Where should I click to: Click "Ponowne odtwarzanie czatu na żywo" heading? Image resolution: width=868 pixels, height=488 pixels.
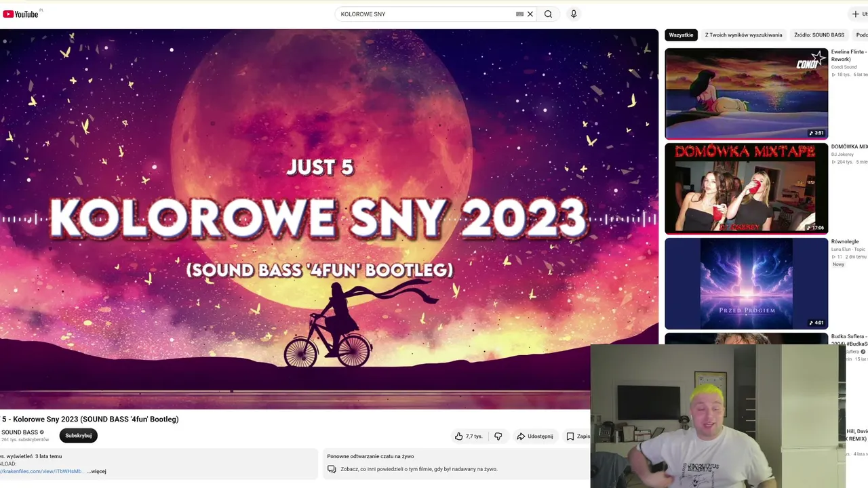370,456
